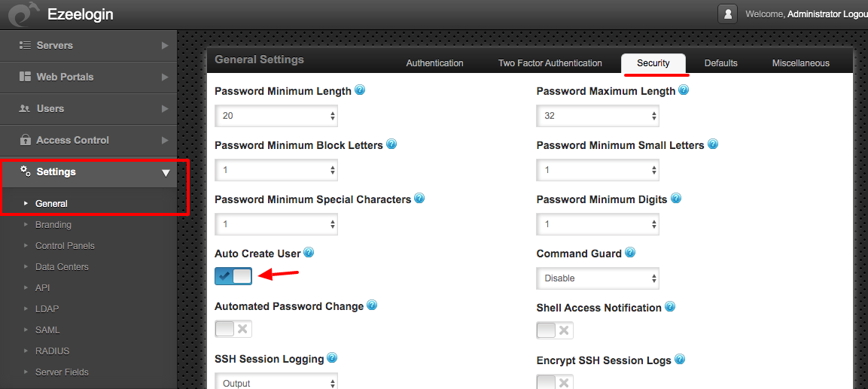Disable the Auto Create User toggle
The width and height of the screenshot is (868, 389).
coord(233,276)
